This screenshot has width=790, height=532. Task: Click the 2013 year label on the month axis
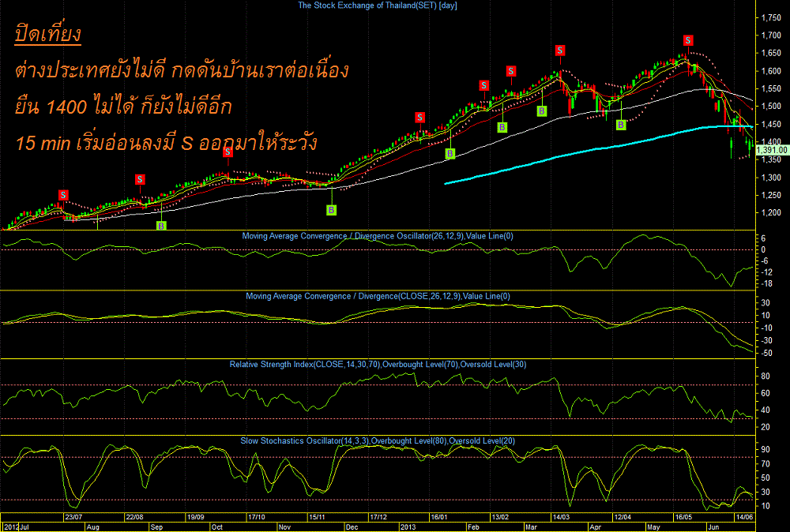coord(408,527)
